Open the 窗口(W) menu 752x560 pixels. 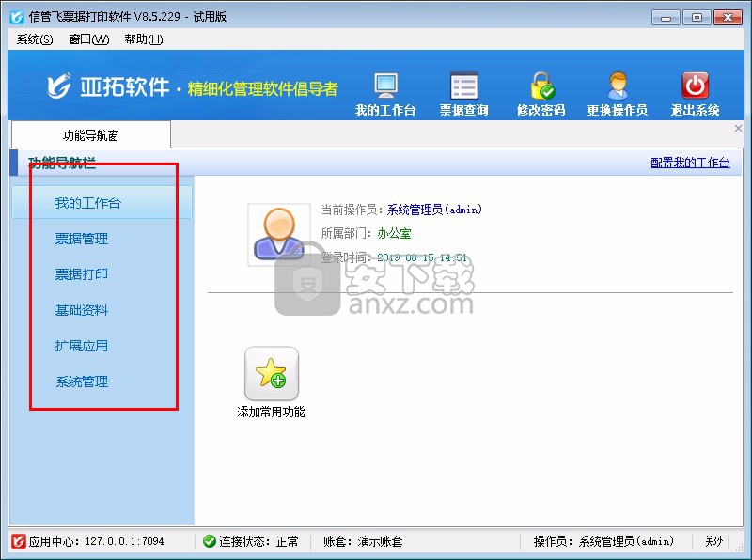pyautogui.click(x=88, y=39)
